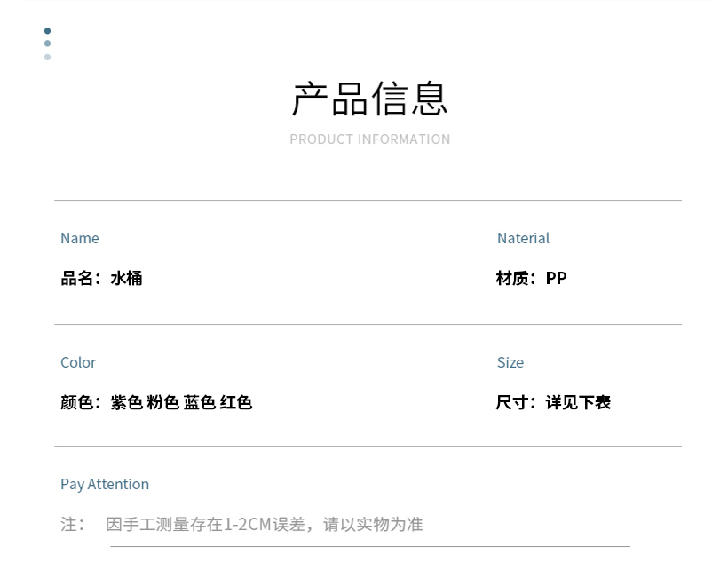Click the pale blue bottom dot
This screenshot has width=728, height=586.
pos(47,57)
